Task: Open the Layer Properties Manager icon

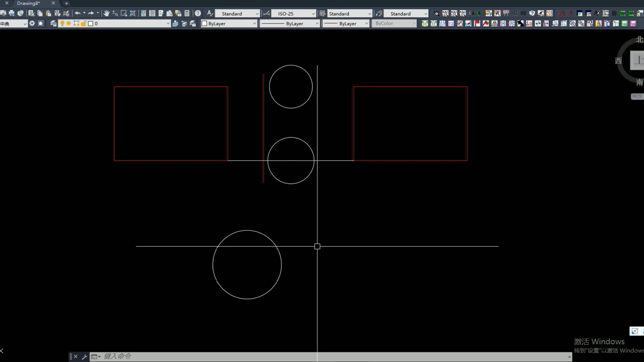Action: pos(53,23)
